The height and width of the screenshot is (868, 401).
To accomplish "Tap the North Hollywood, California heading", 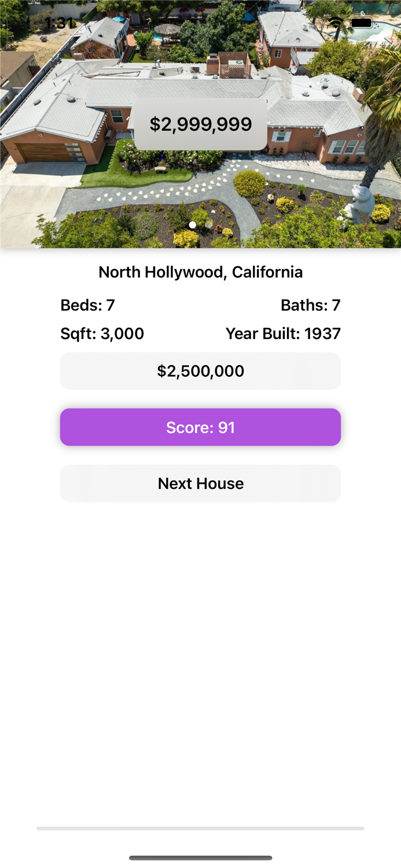I will click(x=201, y=271).
